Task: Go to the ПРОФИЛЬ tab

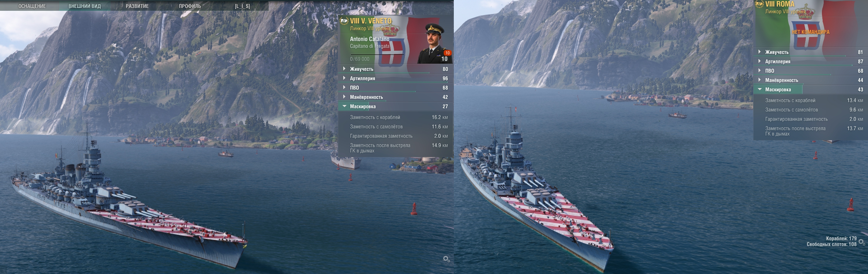Action: pyautogui.click(x=190, y=6)
